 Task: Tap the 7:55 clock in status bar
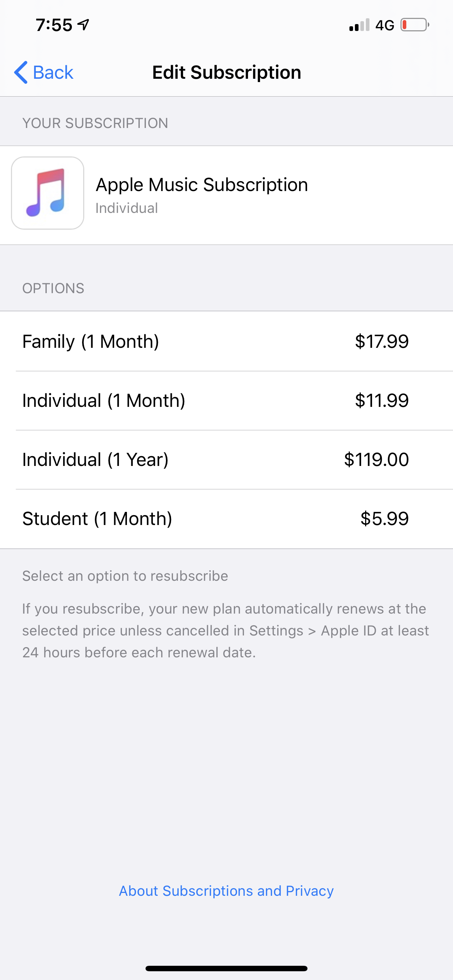point(54,25)
